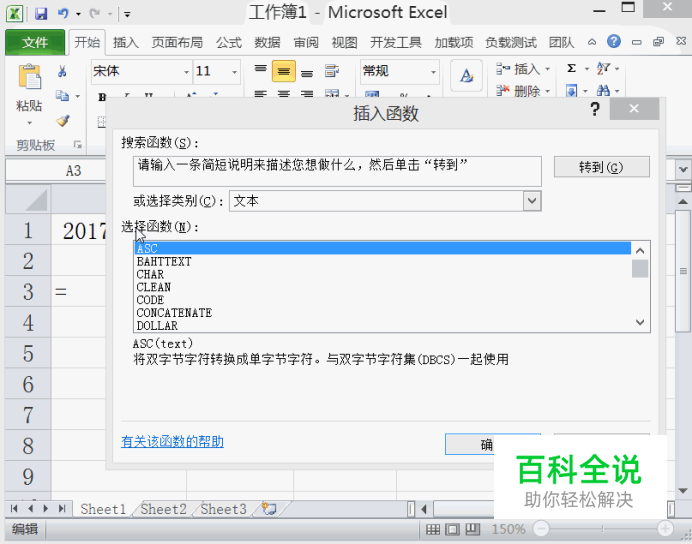Select the BAHTTEXT function
The width and height of the screenshot is (692, 544).
point(383,261)
